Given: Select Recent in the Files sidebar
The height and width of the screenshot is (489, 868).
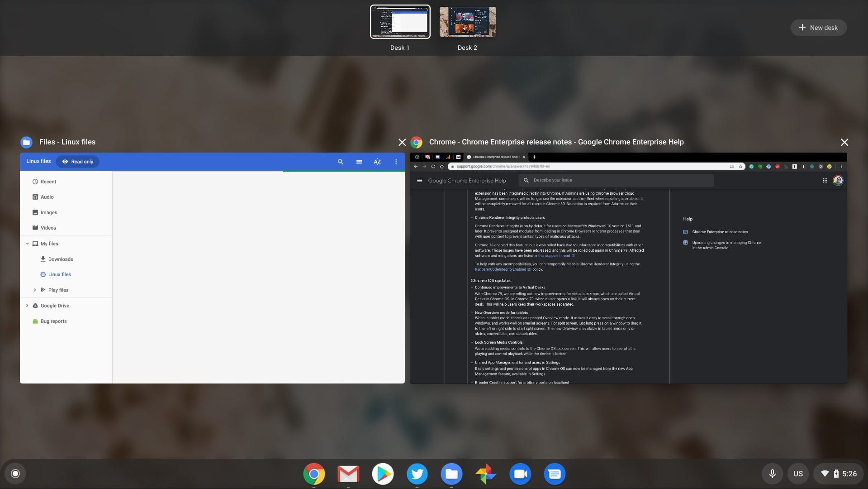Looking at the screenshot, I should (66, 182).
